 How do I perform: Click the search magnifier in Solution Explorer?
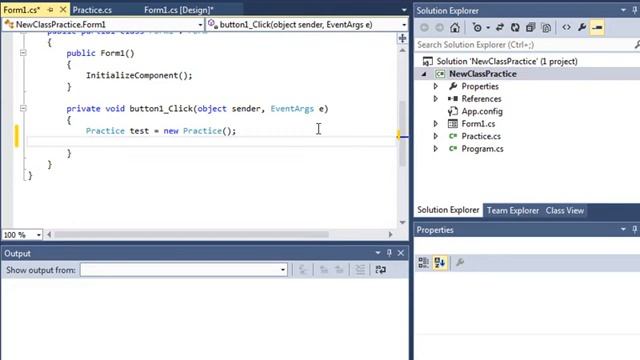coord(637,44)
